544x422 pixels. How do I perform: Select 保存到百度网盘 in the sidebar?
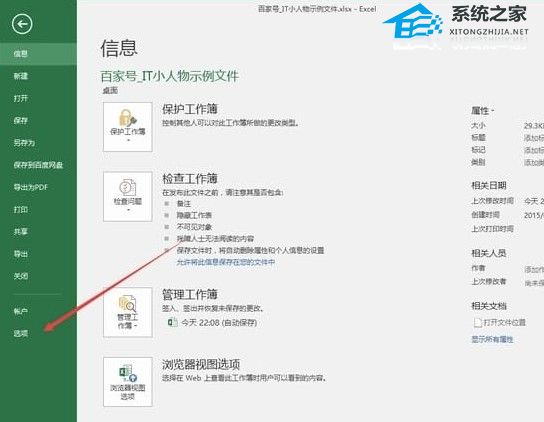click(x=38, y=165)
